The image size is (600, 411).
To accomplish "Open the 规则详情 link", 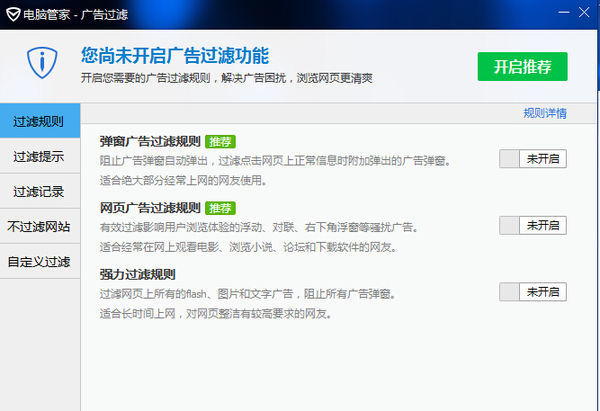I will click(545, 113).
